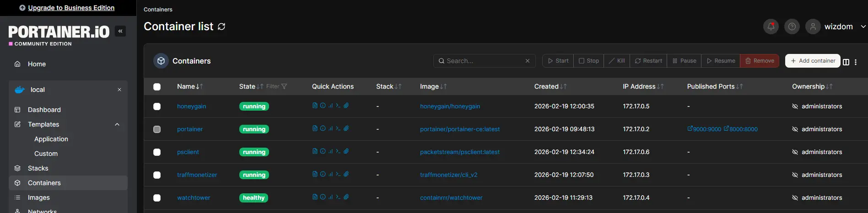Collapse the Templates sidebar section
The width and height of the screenshot is (868, 213).
[x=117, y=124]
